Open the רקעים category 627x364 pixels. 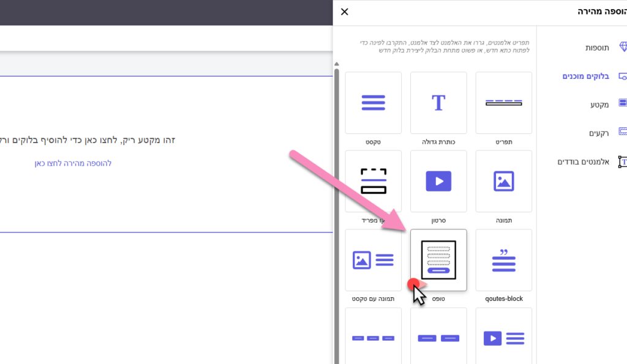click(x=599, y=133)
